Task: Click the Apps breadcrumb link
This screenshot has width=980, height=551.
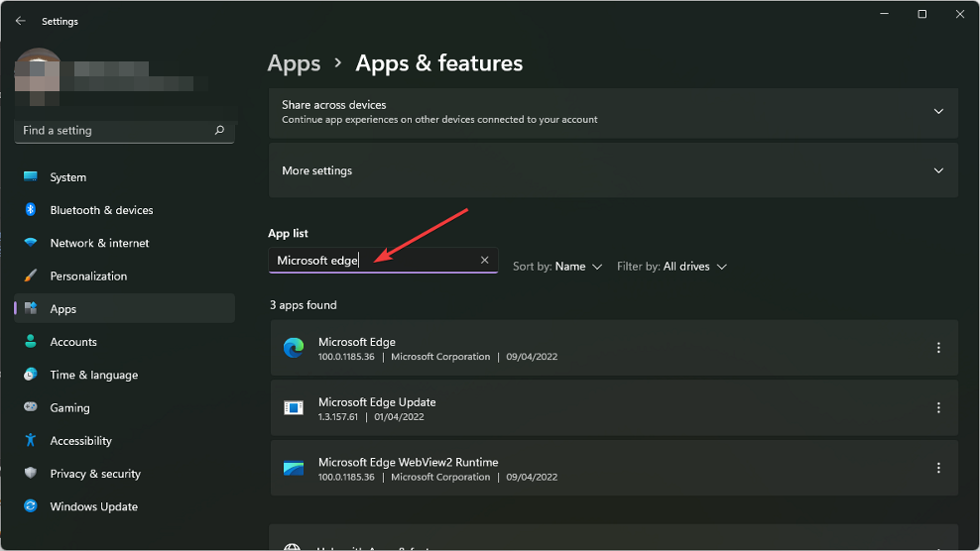Action: pos(294,63)
